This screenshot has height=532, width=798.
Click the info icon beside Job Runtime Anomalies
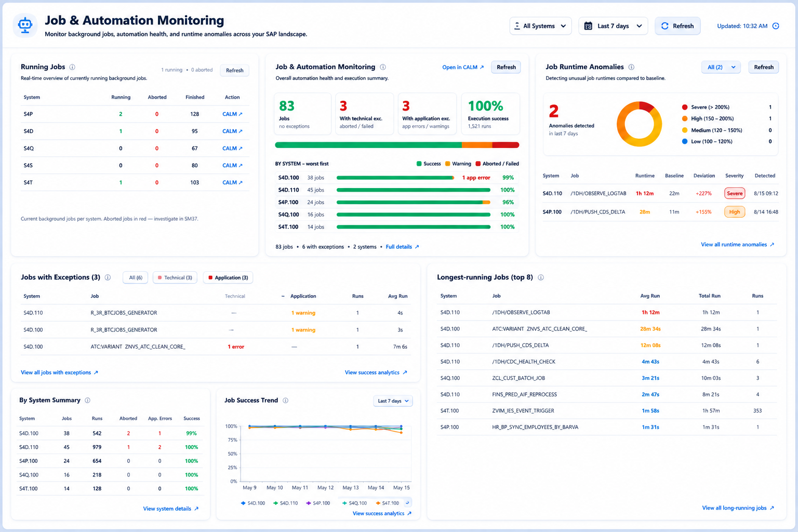pyautogui.click(x=631, y=67)
